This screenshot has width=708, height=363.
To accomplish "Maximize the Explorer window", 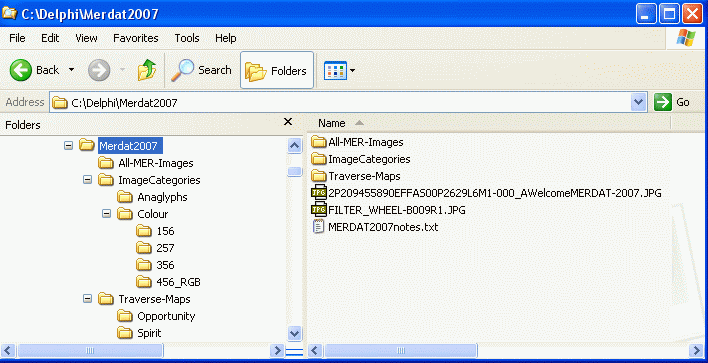I will 669,14.
